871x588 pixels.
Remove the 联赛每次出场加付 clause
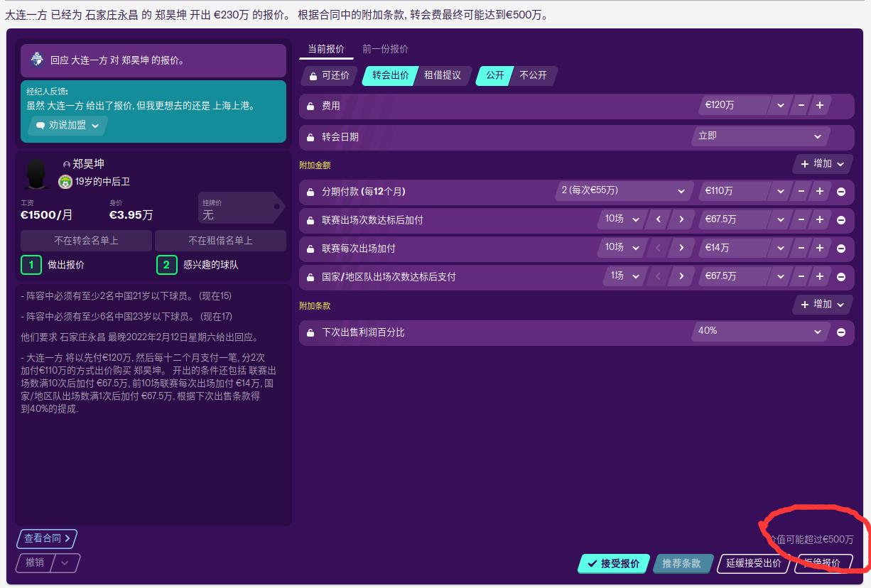coord(841,247)
